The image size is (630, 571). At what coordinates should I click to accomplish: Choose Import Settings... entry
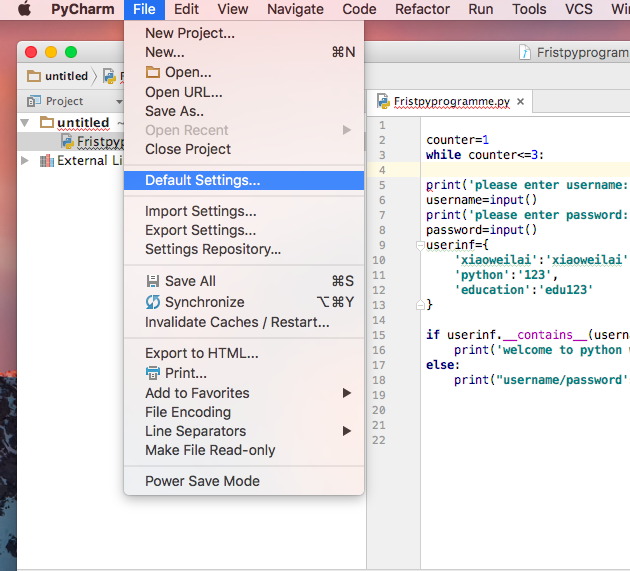[x=244, y=211]
